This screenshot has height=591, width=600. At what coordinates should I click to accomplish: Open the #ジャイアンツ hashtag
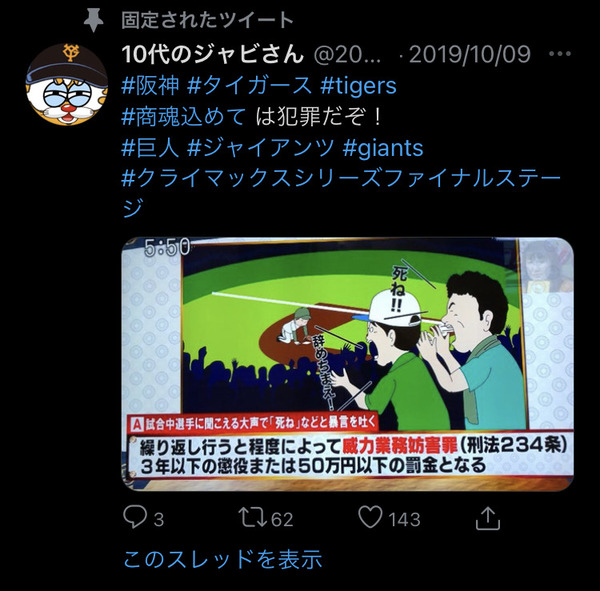pos(261,148)
